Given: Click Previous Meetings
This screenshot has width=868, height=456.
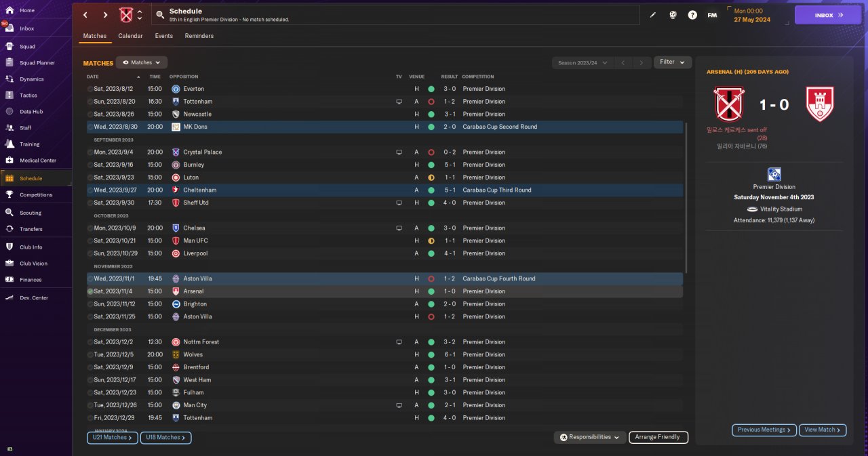Looking at the screenshot, I should [764, 430].
